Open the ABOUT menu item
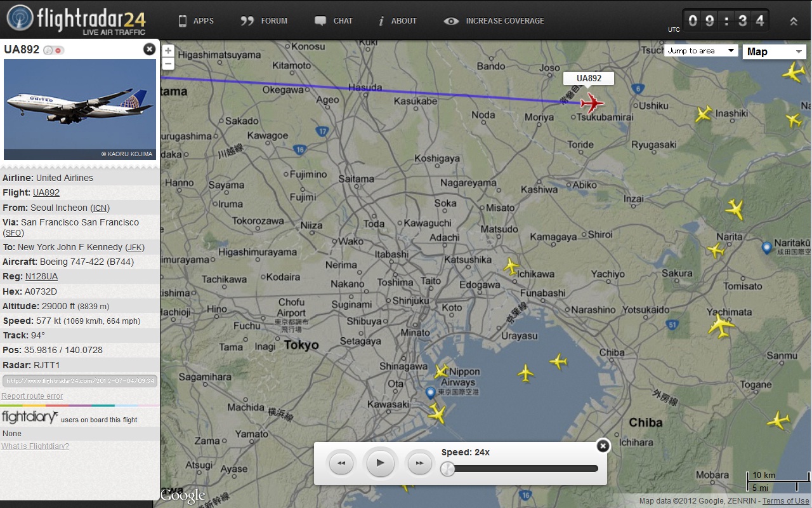The height and width of the screenshot is (508, 812). [x=398, y=21]
